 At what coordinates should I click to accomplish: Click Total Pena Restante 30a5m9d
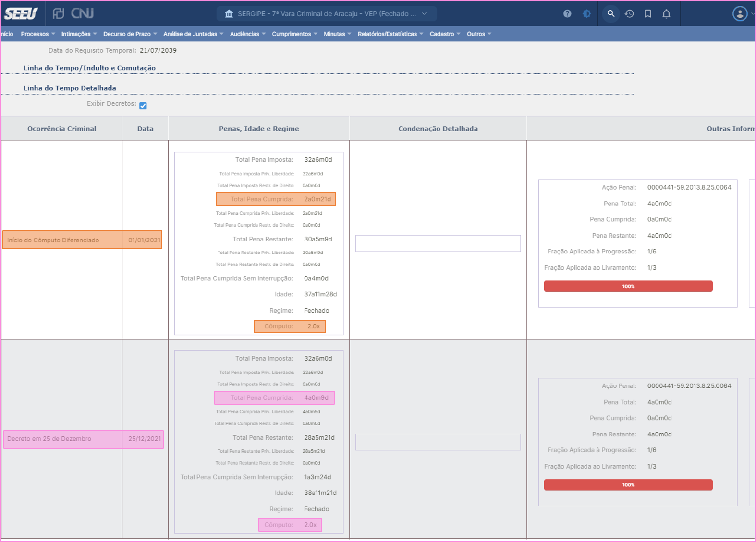pos(282,239)
